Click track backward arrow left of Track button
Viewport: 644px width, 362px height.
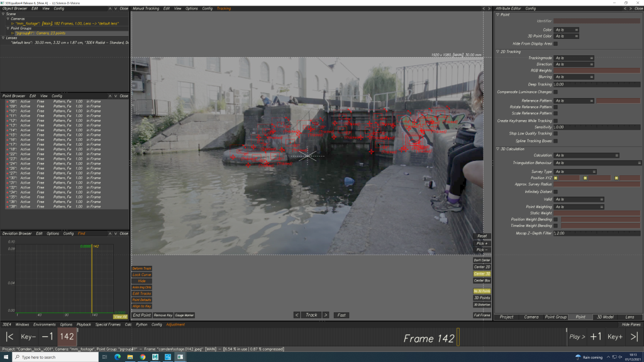click(297, 315)
